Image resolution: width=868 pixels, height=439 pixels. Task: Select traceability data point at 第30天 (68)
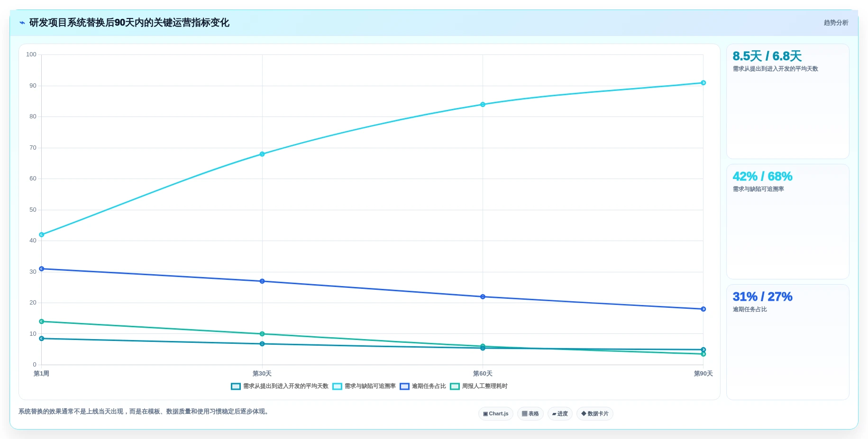(x=262, y=154)
